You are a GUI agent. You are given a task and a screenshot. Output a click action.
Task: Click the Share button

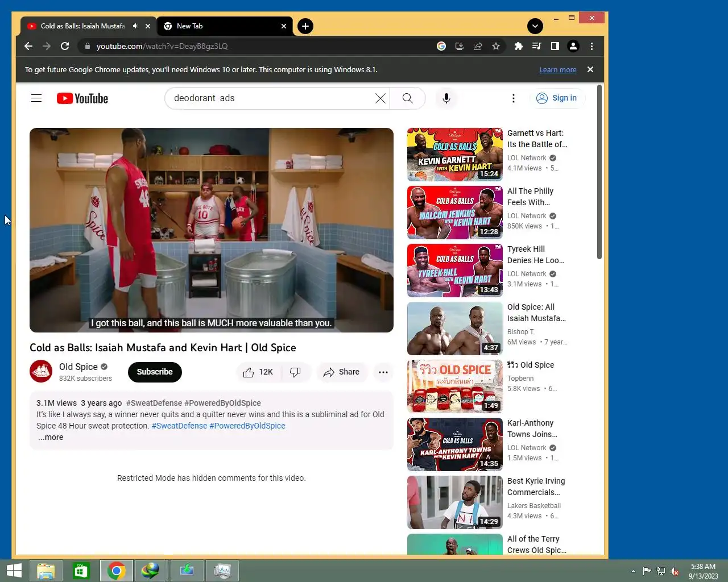click(341, 372)
